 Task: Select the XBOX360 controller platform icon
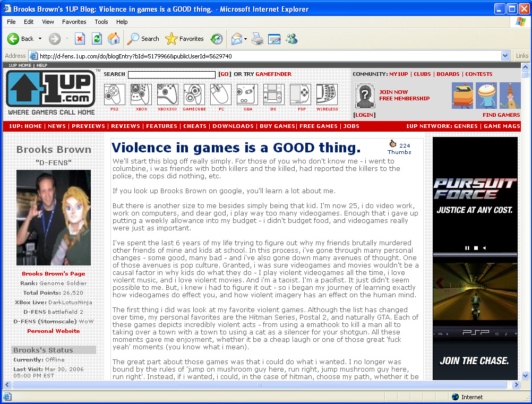pyautogui.click(x=167, y=94)
